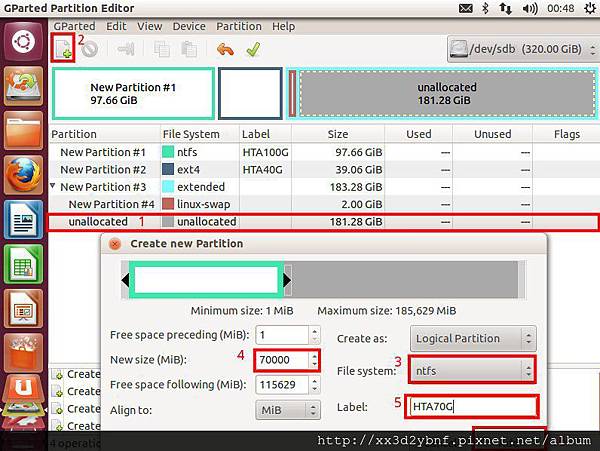Click the 00:48 clock in top panel

pyautogui.click(x=561, y=8)
